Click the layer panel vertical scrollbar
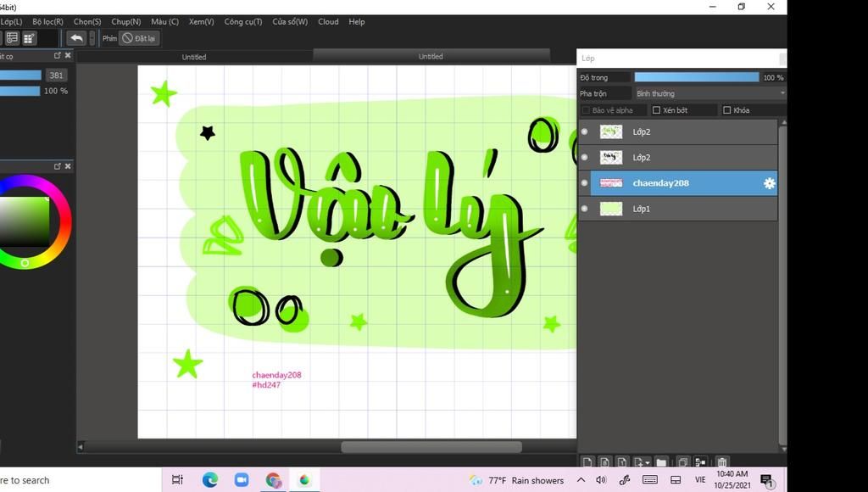868x492 pixels. [x=782, y=284]
